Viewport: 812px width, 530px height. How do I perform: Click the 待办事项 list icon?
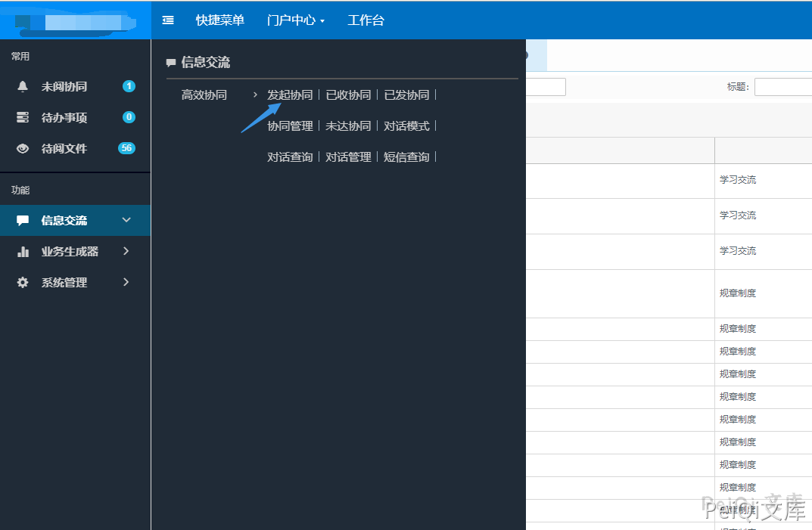click(x=23, y=118)
